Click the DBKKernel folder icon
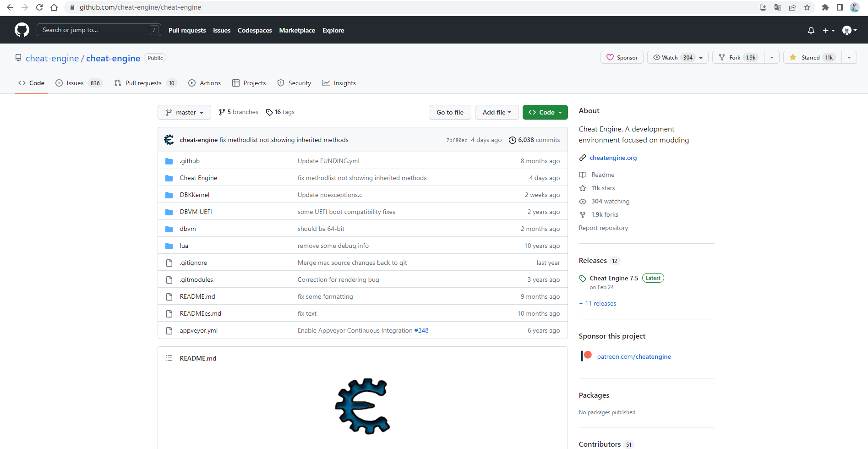The width and height of the screenshot is (868, 449). point(169,195)
